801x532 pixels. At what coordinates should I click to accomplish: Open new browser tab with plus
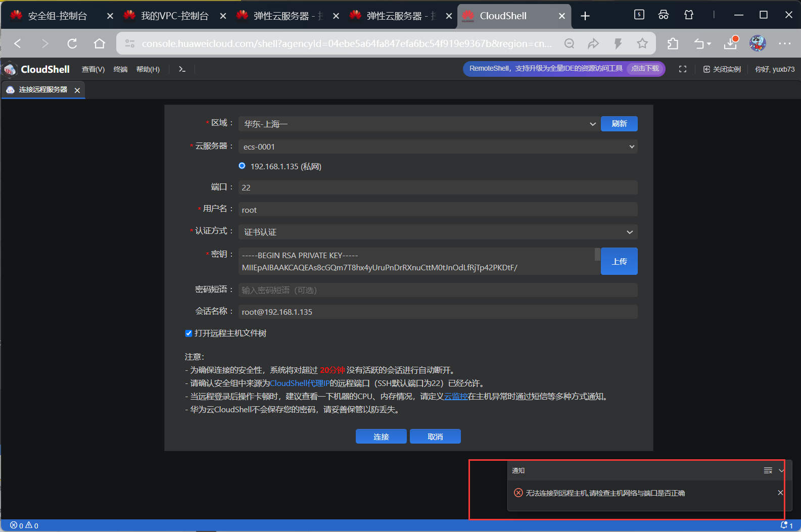pos(585,16)
